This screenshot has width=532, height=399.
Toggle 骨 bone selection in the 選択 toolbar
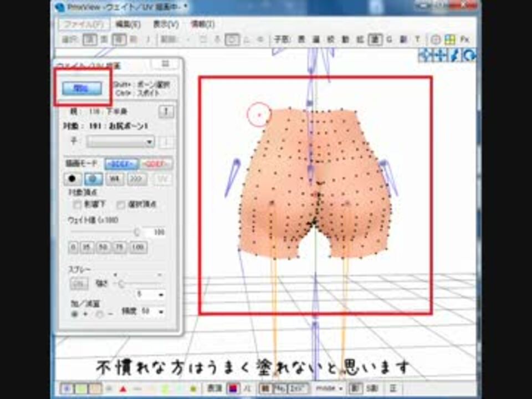[x=119, y=40]
